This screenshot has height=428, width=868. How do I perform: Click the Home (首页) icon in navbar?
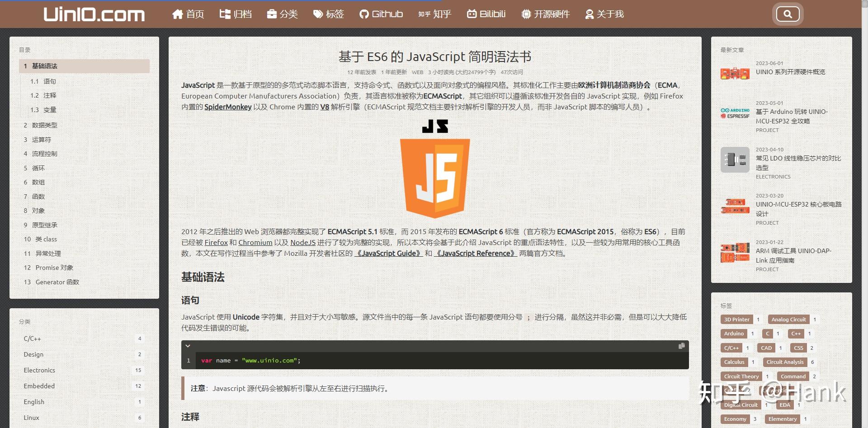click(x=177, y=14)
